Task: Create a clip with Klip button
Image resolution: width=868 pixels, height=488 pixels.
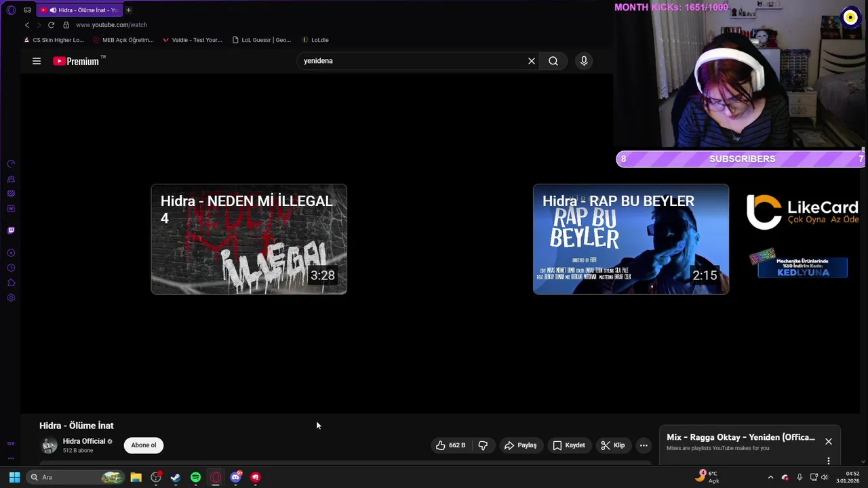Action: coord(612,445)
